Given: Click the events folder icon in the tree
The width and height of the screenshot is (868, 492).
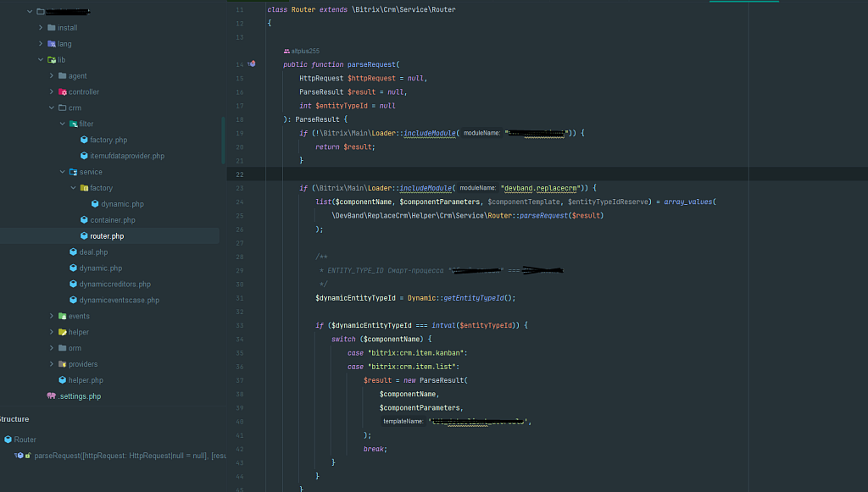Looking at the screenshot, I should coord(64,315).
